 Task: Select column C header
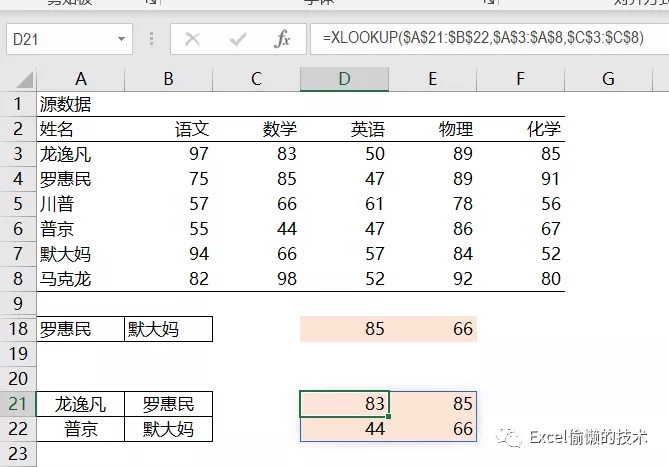(256, 79)
